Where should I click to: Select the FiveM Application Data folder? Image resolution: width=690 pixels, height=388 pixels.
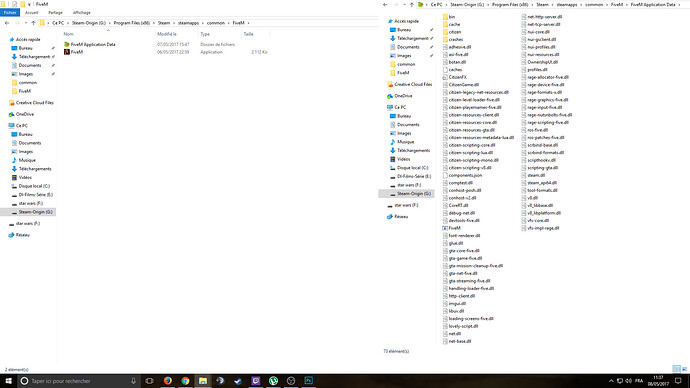click(x=93, y=44)
